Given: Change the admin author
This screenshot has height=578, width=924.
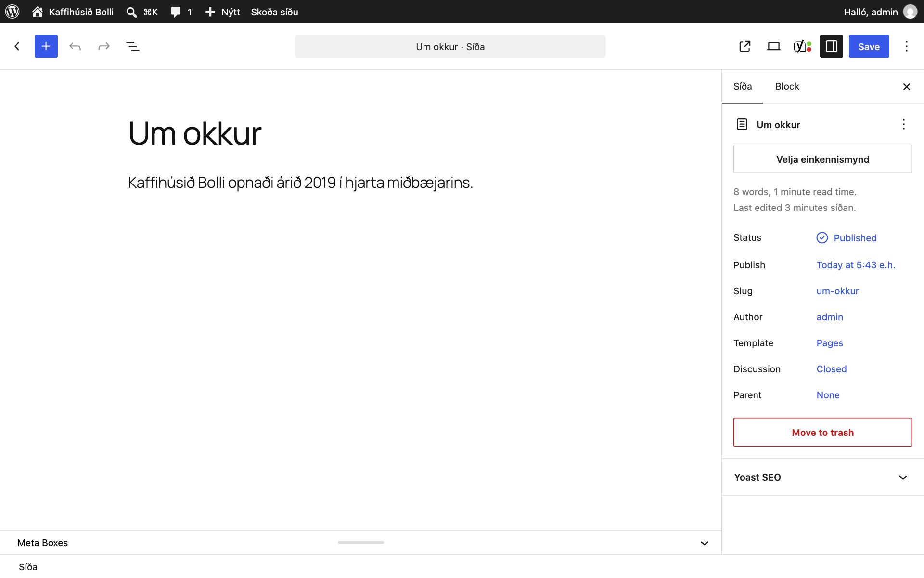Looking at the screenshot, I should click(830, 317).
